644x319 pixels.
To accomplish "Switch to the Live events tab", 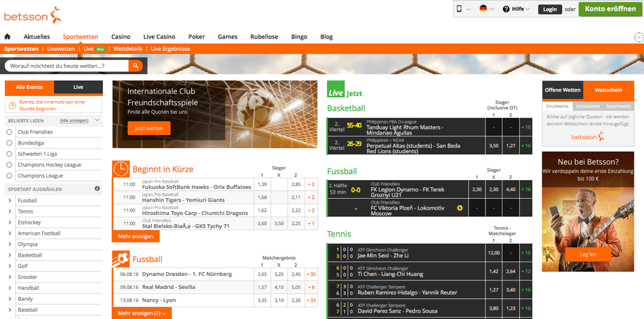I will coord(78,87).
